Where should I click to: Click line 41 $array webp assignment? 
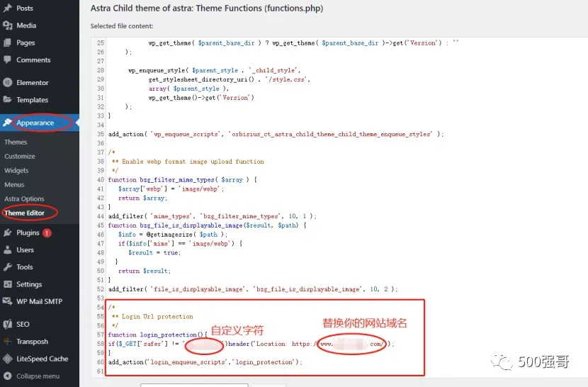pos(171,189)
